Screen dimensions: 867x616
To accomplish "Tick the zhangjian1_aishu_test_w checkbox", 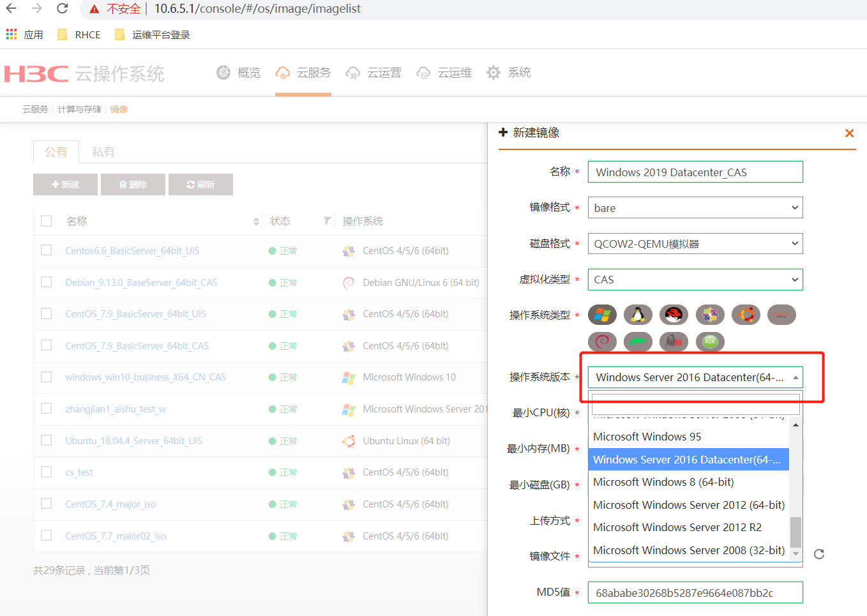I will [x=47, y=409].
